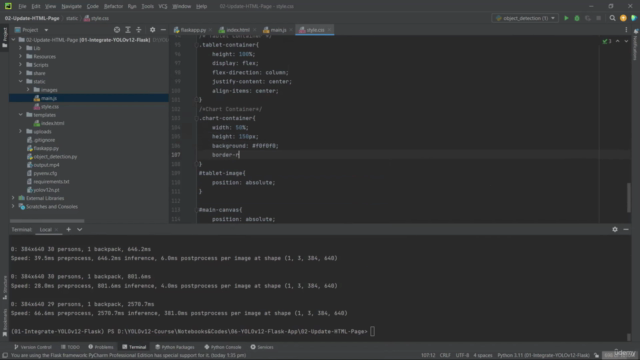
Task: Expand the images folder
Action: (28, 89)
